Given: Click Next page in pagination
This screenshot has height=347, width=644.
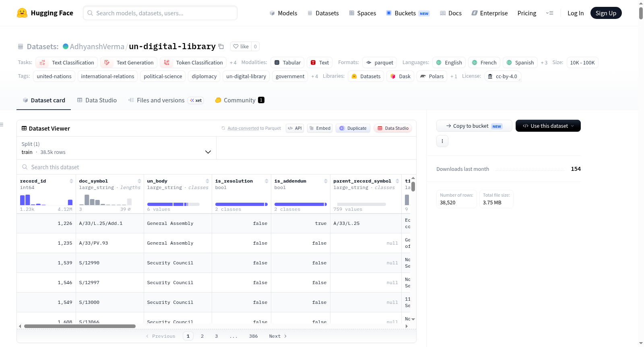Looking at the screenshot, I should tap(278, 336).
